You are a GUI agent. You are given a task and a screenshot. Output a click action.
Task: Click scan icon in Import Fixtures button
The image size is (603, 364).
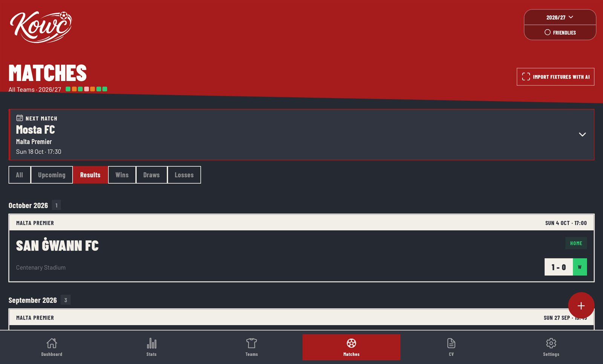coord(526,77)
